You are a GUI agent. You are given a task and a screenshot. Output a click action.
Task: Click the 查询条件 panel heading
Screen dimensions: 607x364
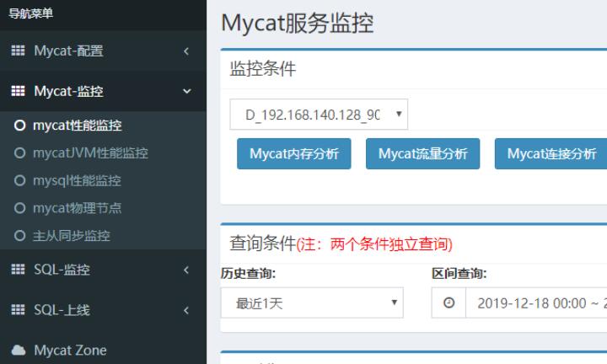(263, 244)
